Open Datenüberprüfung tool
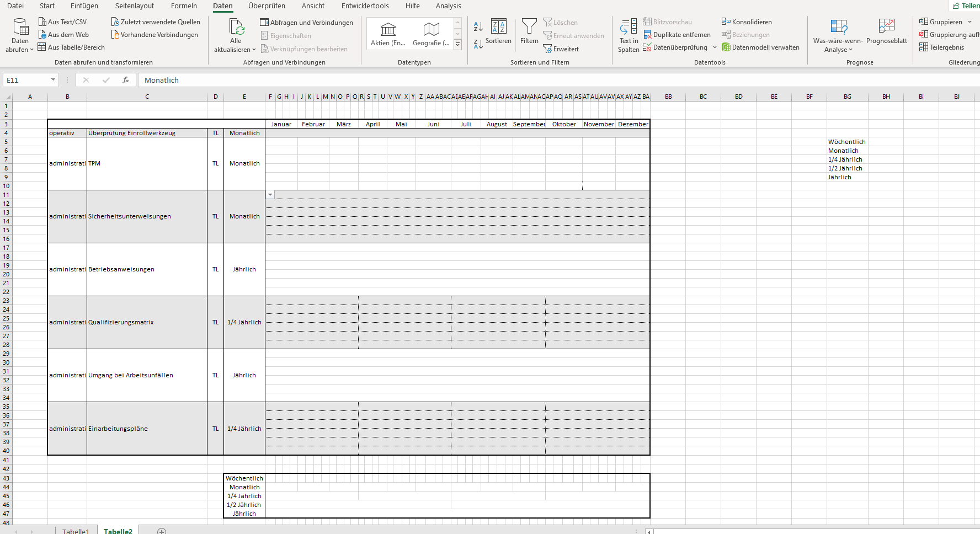This screenshot has height=534, width=980. (x=675, y=47)
